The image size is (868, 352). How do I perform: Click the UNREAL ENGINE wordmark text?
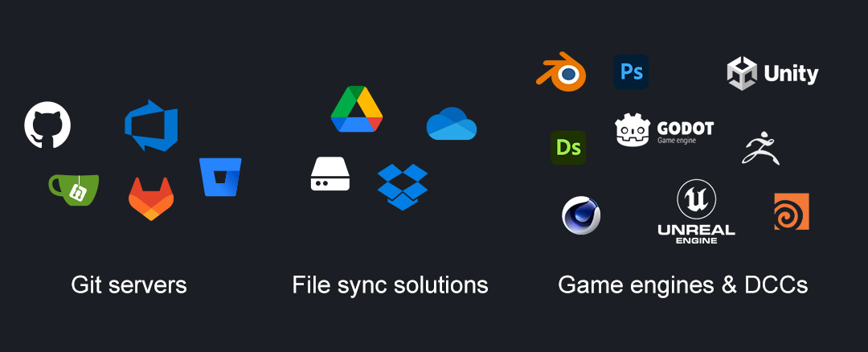pos(696,234)
